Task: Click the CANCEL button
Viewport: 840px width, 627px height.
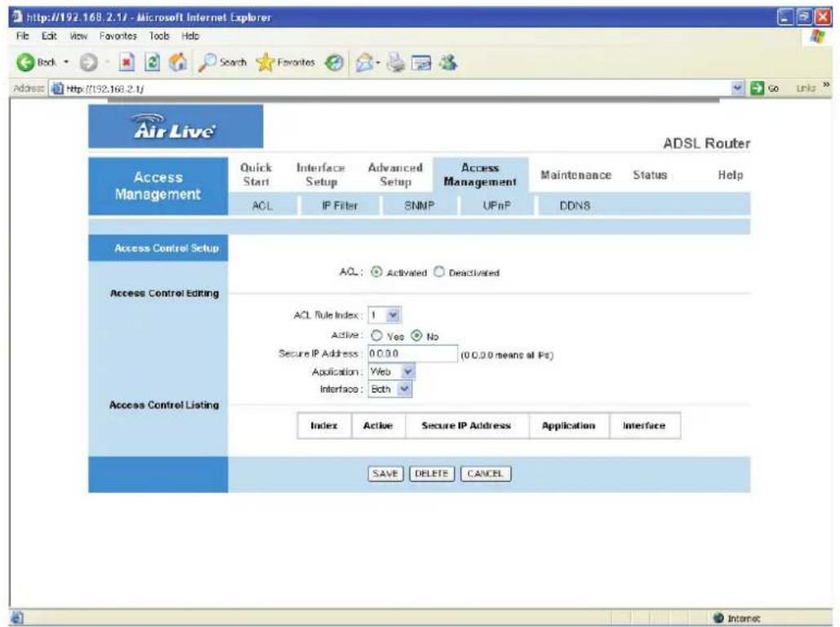Action: pos(486,474)
